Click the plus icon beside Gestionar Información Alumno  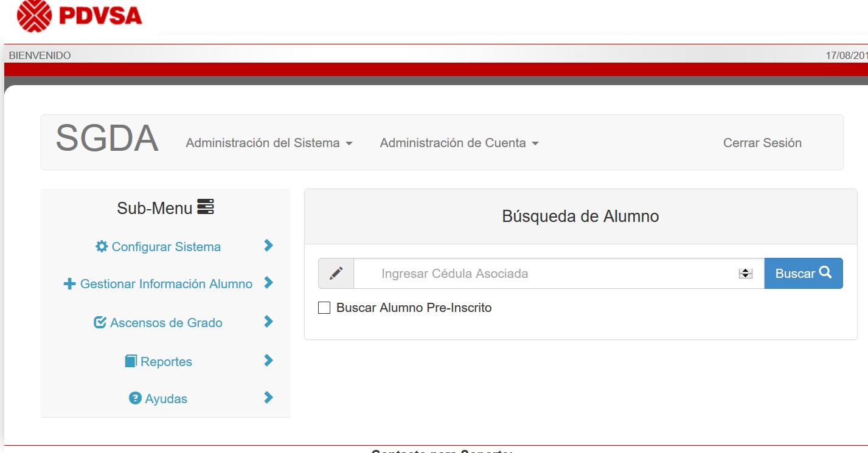[x=70, y=284]
